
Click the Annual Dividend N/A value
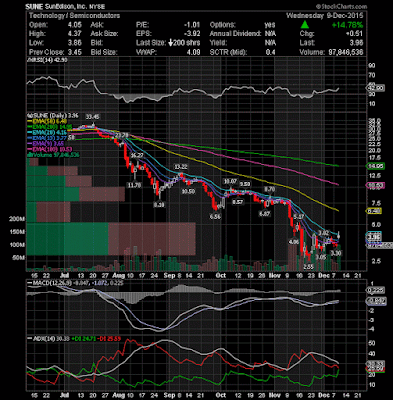coord(270,34)
